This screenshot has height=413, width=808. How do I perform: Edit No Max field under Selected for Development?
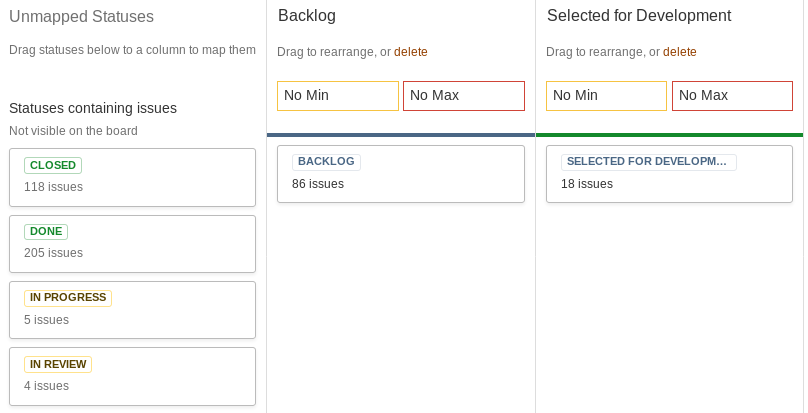tap(732, 96)
